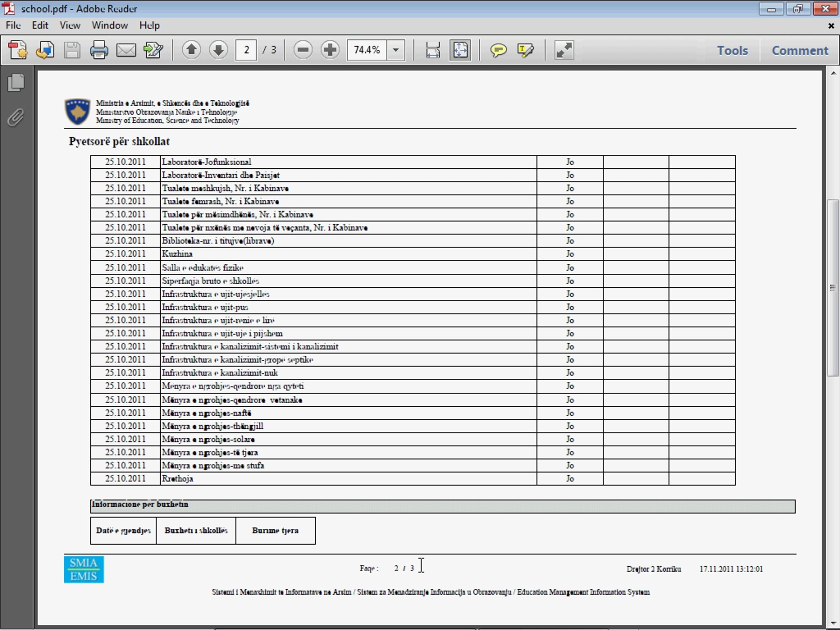
Task: Click the zoom in plus button
Action: coord(330,50)
